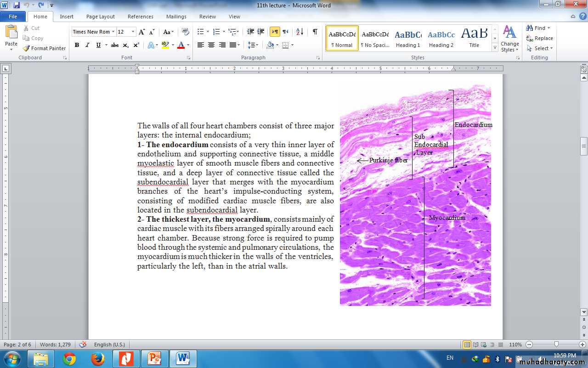The height and width of the screenshot is (368, 588).
Task: Switch to Full Screen Reading view
Action: tap(475, 345)
